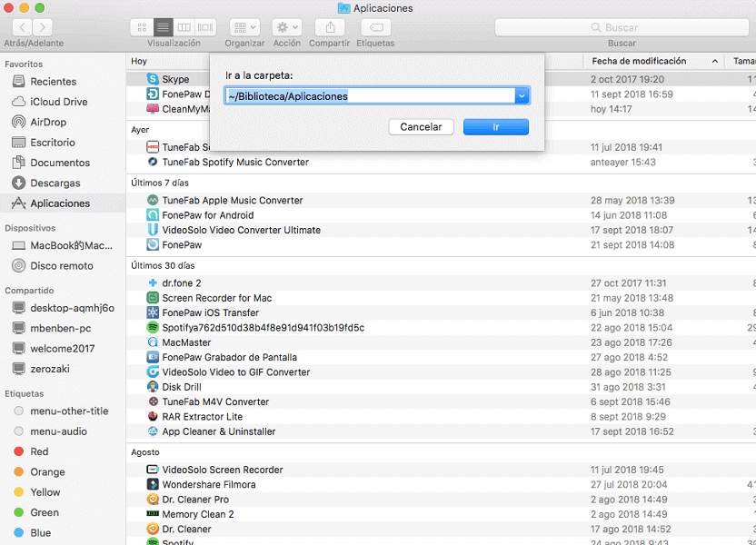Click the date 2 oct 2017 19:20
The height and width of the screenshot is (545, 756).
point(627,79)
